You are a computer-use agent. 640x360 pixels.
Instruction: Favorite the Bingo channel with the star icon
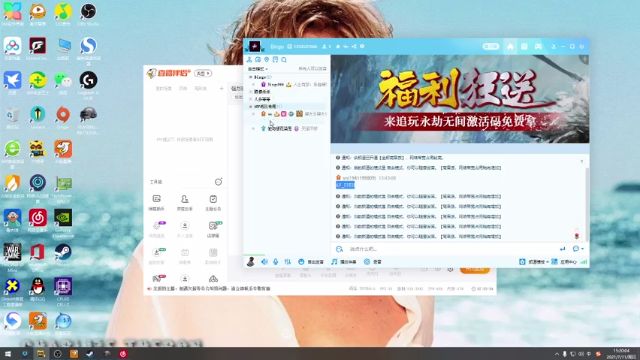[x=338, y=47]
